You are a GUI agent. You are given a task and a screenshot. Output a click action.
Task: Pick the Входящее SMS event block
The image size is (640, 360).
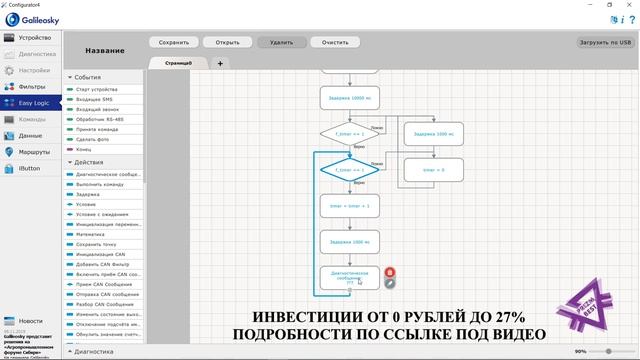tap(104, 99)
